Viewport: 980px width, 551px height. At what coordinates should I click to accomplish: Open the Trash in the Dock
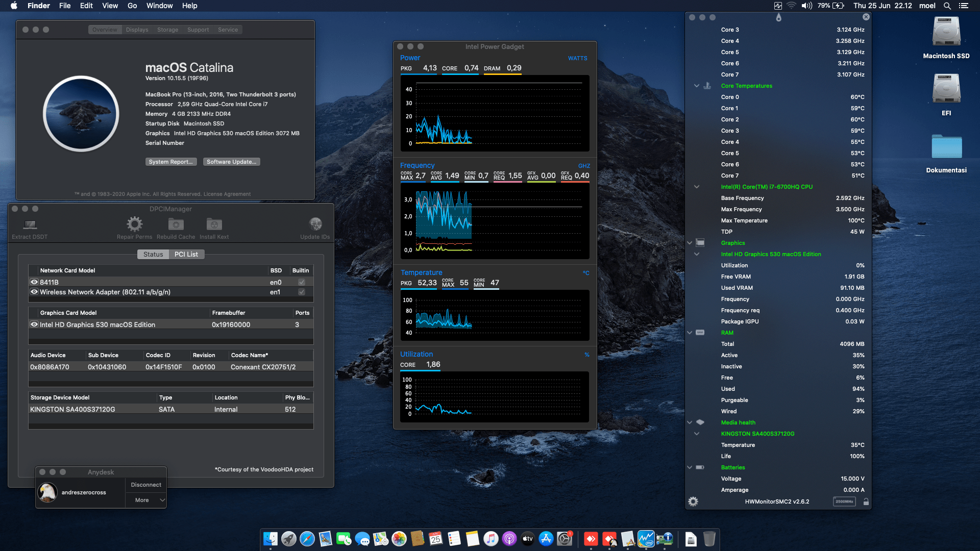(709, 539)
